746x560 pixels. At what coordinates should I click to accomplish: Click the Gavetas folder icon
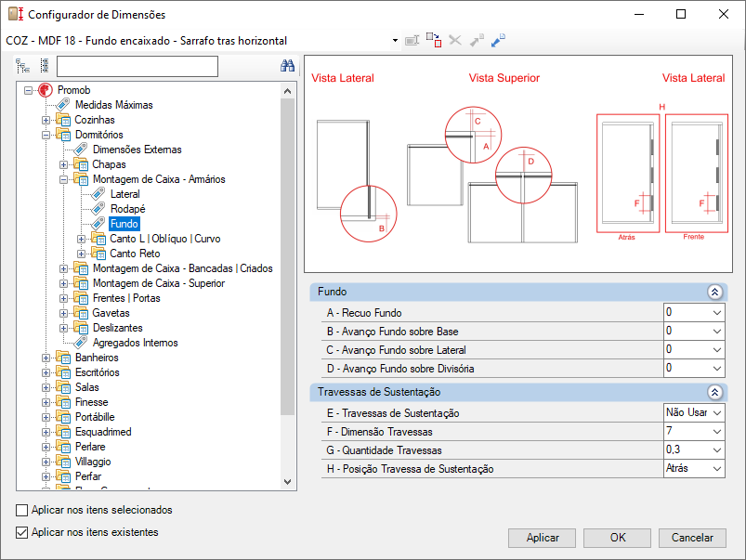tap(81, 313)
